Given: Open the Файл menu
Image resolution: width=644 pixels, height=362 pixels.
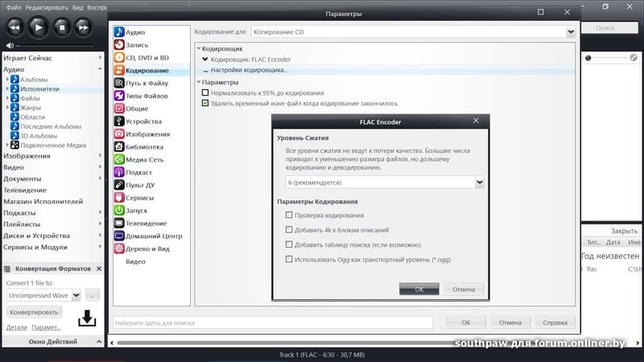Looking at the screenshot, I should coord(14,7).
